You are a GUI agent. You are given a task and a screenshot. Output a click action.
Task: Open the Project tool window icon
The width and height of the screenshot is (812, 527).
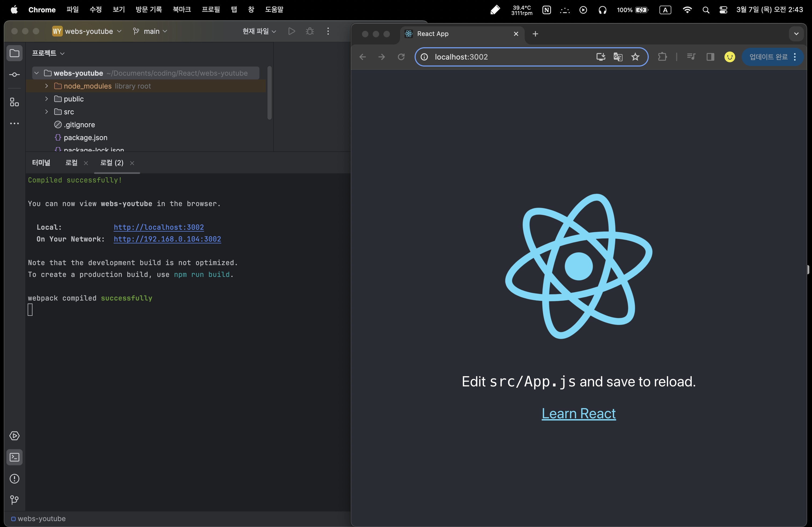pos(14,53)
